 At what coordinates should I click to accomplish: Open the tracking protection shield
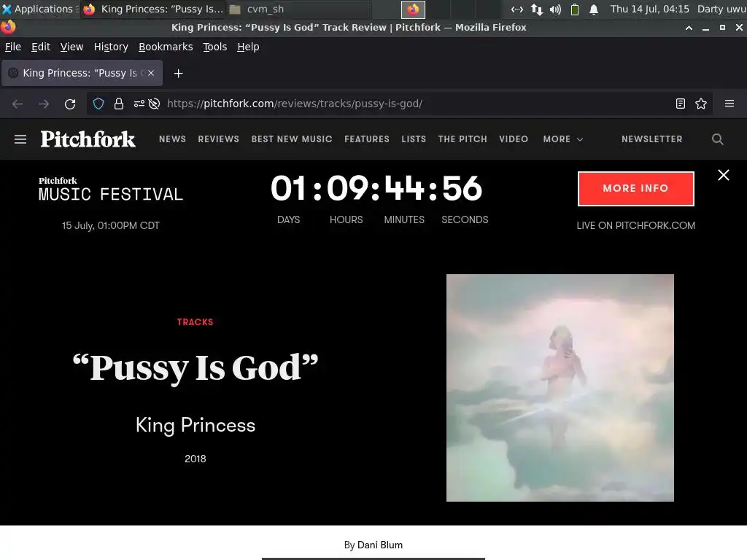click(98, 104)
